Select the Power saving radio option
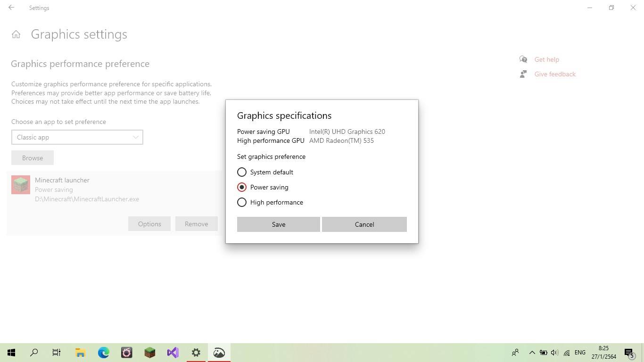Viewport: 644px width, 362px height. [x=242, y=187]
